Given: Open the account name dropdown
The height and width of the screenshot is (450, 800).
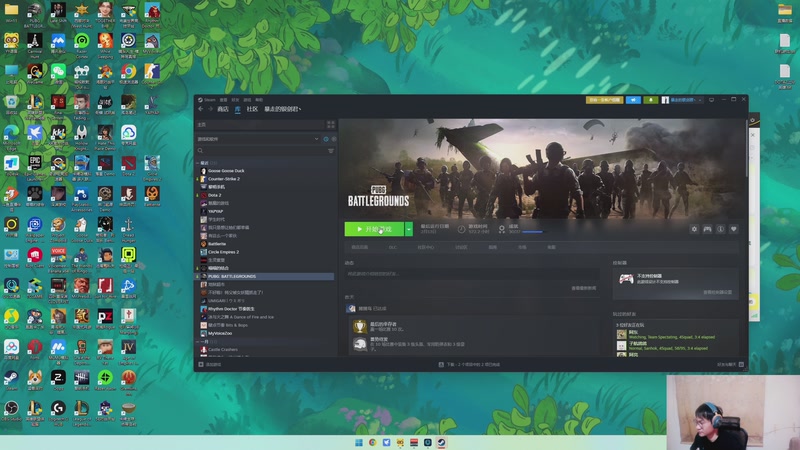Looking at the screenshot, I should point(682,100).
